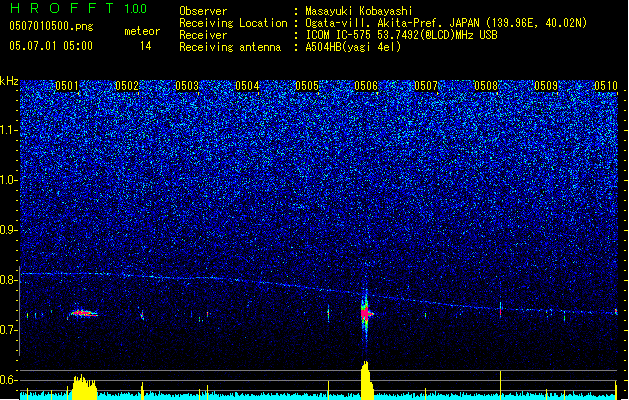Image resolution: width=629 pixels, height=400 pixels.
Task: Click the meteor label
Action: point(142,31)
